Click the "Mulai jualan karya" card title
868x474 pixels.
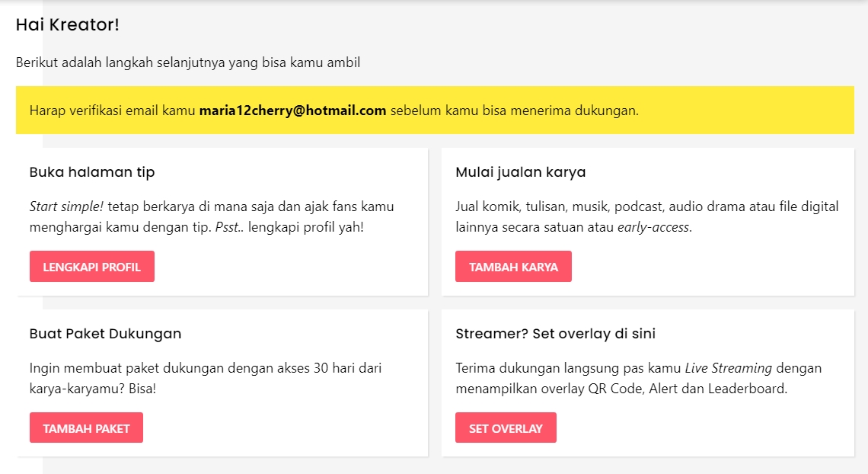[520, 172]
